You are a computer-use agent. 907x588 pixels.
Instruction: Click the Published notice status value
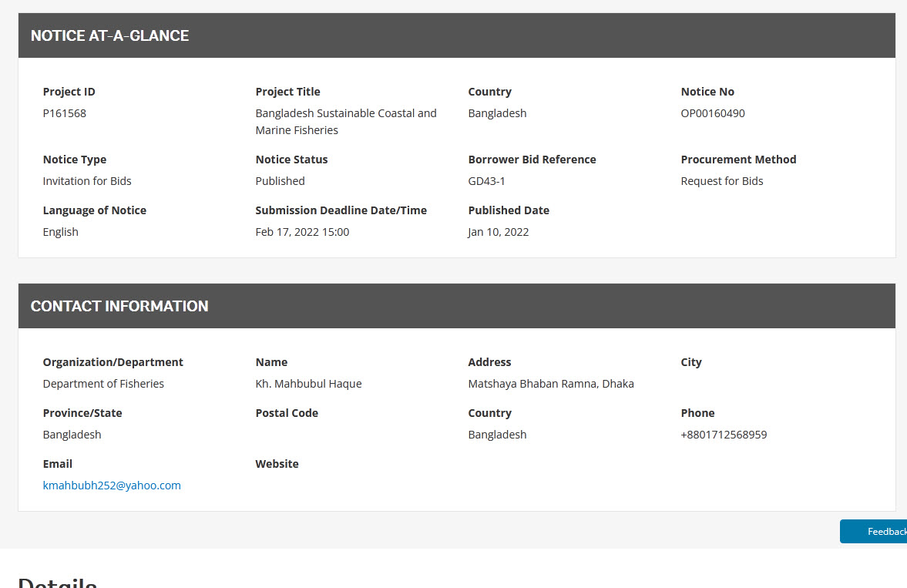point(280,181)
